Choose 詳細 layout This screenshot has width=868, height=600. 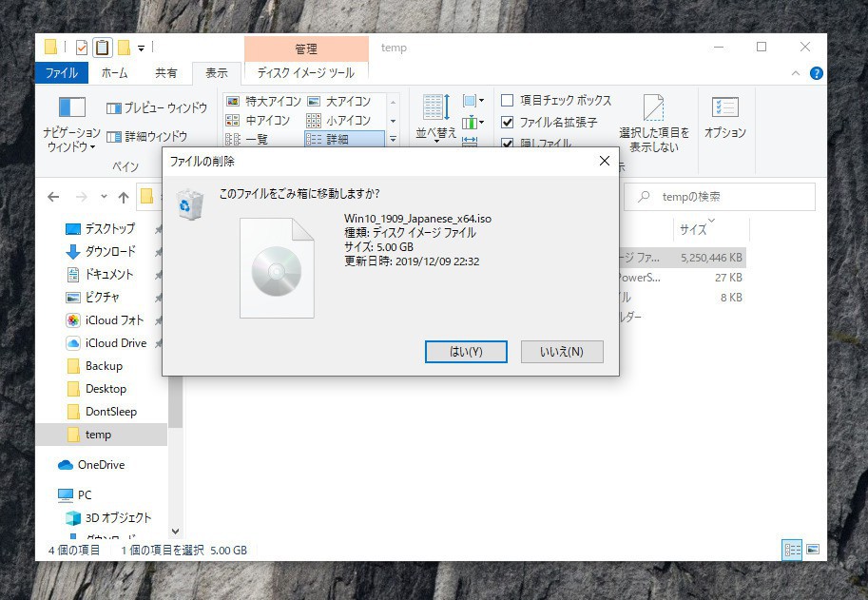(344, 139)
